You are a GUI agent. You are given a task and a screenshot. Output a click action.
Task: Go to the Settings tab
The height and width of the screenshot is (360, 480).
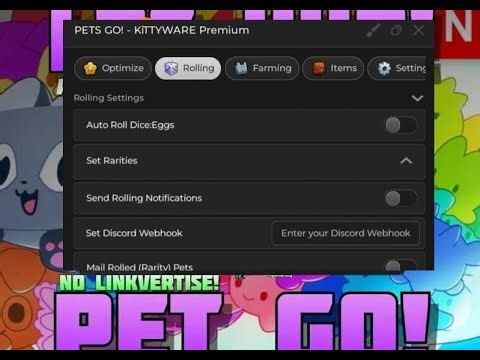click(397, 68)
